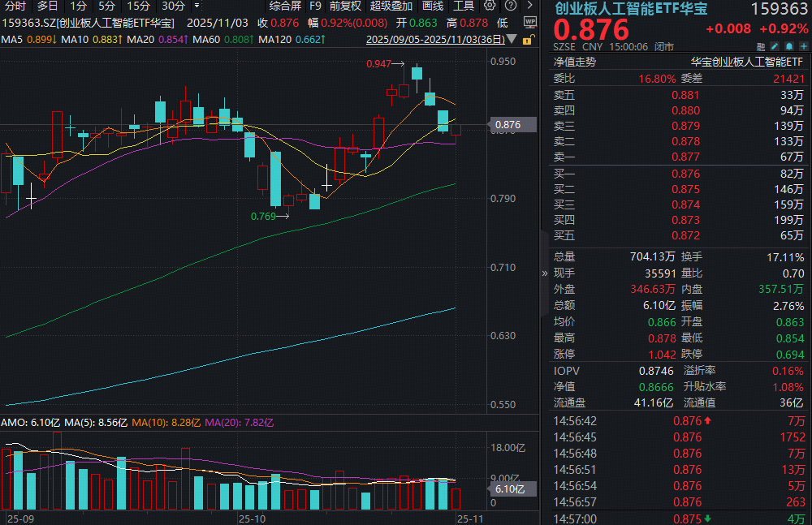Viewport: 812px width, 525px height.
Task: Expand the date range dropdown triangle
Action: pos(512,39)
